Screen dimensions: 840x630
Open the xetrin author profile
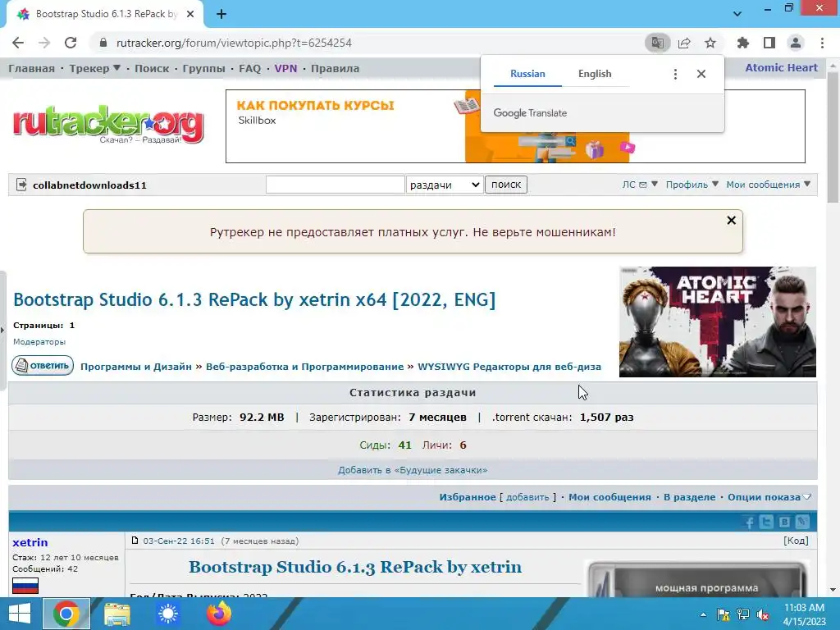click(30, 542)
